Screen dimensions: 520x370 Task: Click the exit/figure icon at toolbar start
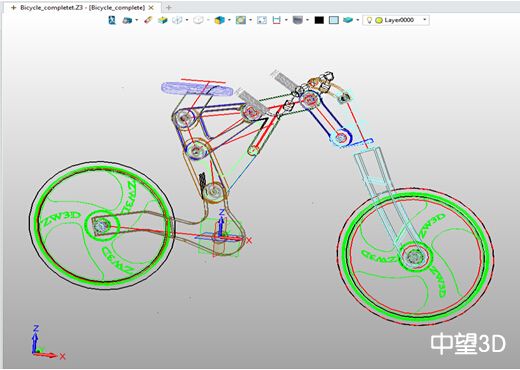point(113,20)
